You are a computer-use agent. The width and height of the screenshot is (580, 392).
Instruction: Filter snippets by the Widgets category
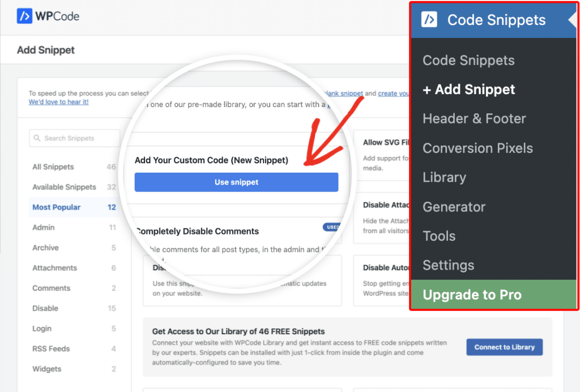coord(47,369)
